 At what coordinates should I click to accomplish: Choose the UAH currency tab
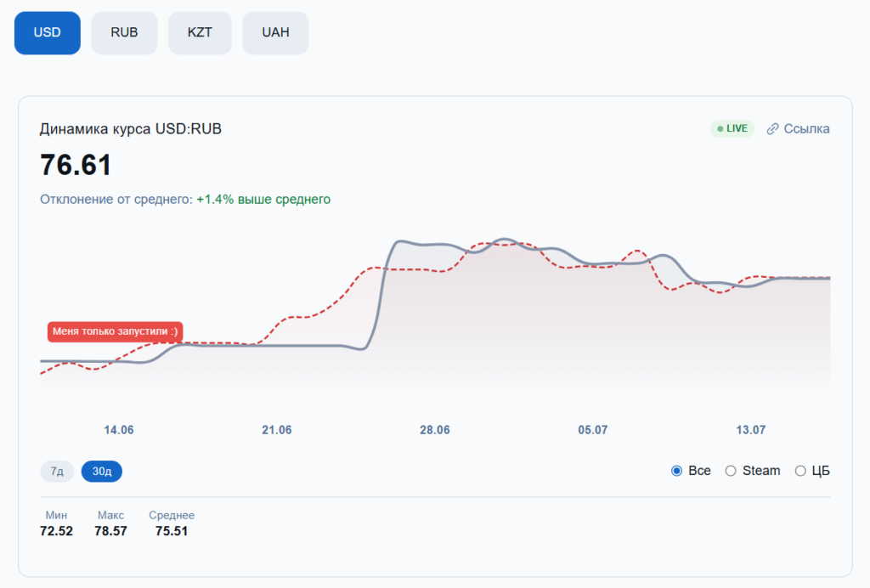tap(275, 33)
